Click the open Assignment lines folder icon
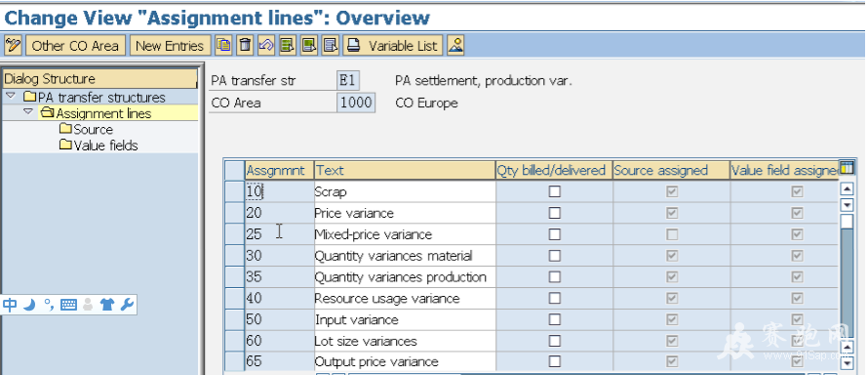Viewport: 868px width, 375px height. pyautogui.click(x=47, y=113)
